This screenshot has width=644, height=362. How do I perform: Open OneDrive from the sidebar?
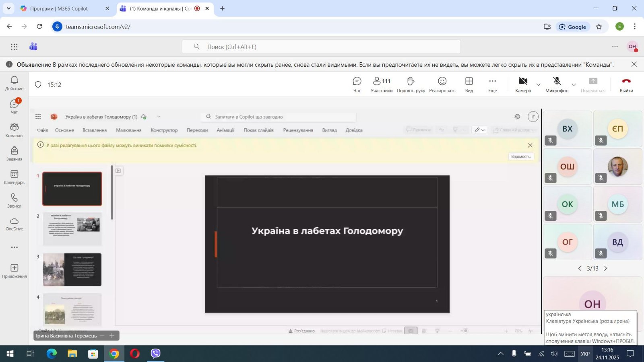(x=14, y=224)
